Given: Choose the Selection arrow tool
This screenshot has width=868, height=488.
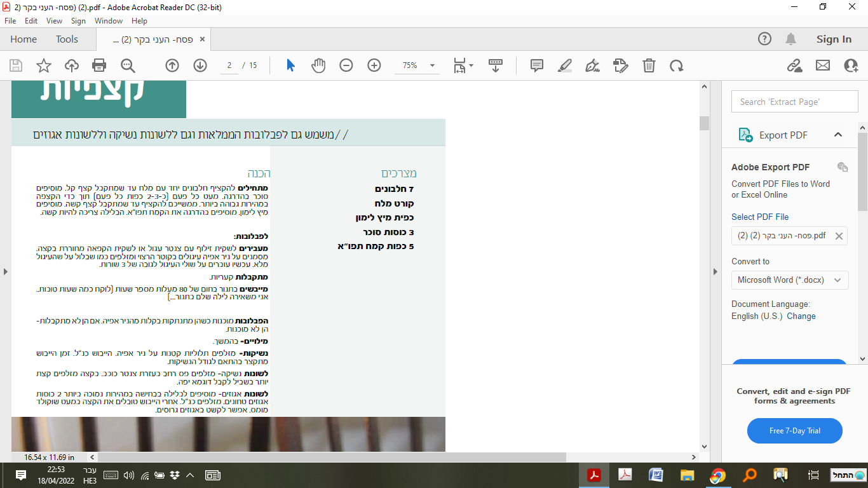Looking at the screenshot, I should 290,65.
